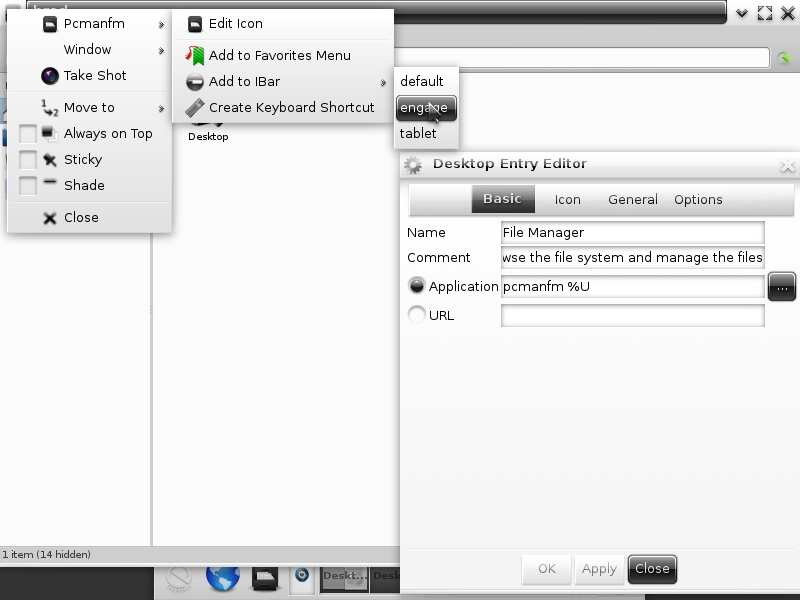This screenshot has height=600, width=800.
Task: Expand the Move to submenu arrow
Action: 161,108
